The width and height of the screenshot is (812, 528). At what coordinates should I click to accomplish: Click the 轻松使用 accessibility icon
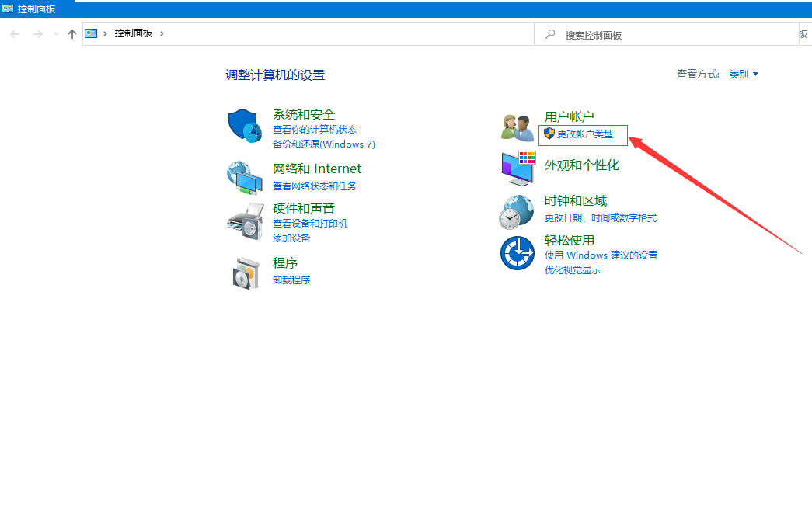(517, 252)
